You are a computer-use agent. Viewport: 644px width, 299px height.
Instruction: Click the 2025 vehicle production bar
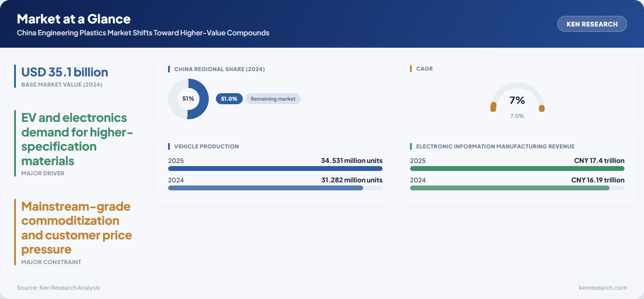(275, 168)
